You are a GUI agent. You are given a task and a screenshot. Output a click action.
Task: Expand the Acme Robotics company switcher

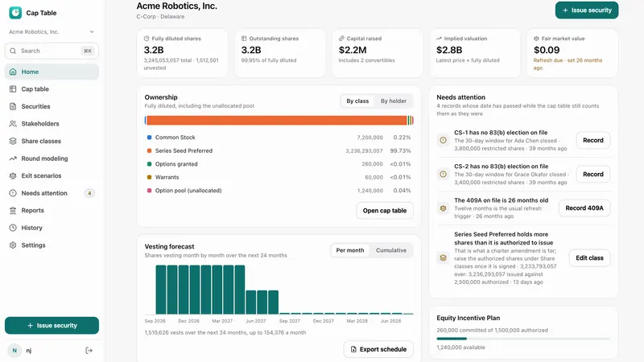tap(52, 31)
